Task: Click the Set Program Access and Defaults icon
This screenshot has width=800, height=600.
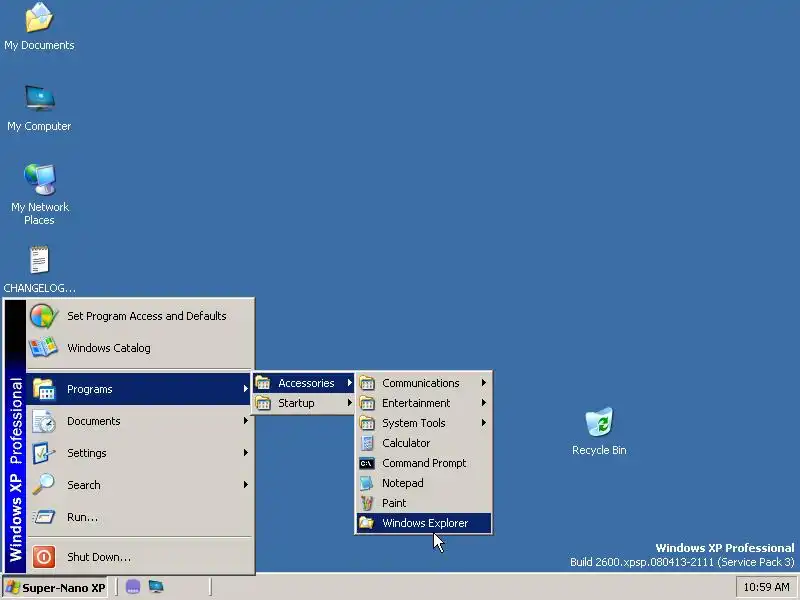Action: tap(44, 316)
